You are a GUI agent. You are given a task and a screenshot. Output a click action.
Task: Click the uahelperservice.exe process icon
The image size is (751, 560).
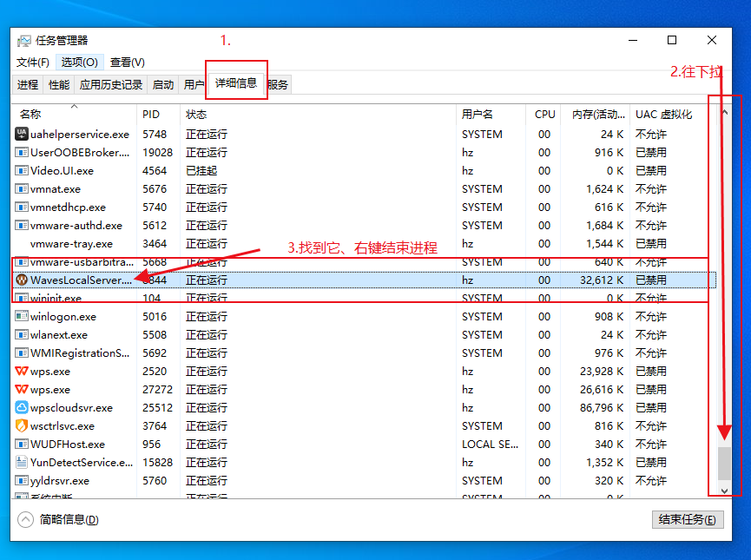click(x=22, y=134)
